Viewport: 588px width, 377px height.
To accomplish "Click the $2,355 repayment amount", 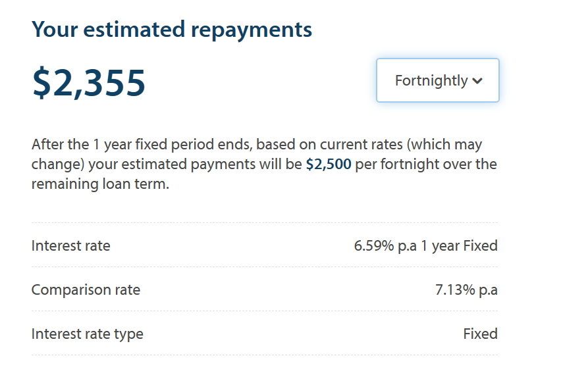I will pos(89,83).
